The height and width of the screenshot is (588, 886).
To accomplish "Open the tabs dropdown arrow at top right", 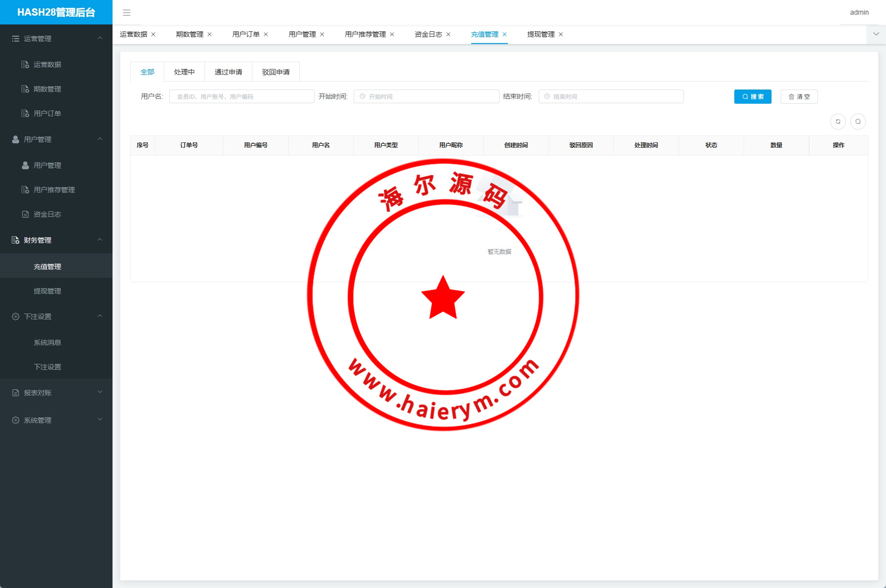I will (876, 34).
